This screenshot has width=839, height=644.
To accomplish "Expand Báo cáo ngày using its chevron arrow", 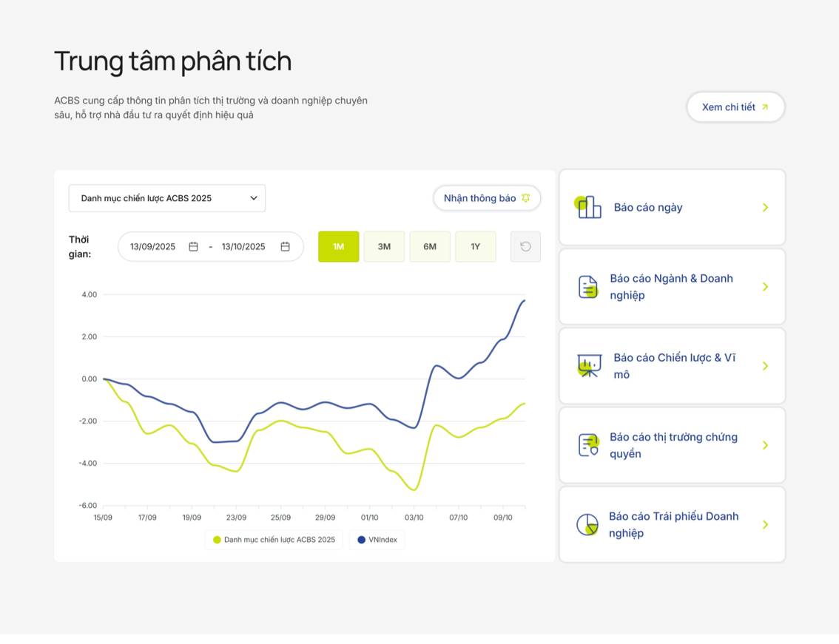I will coord(765,208).
